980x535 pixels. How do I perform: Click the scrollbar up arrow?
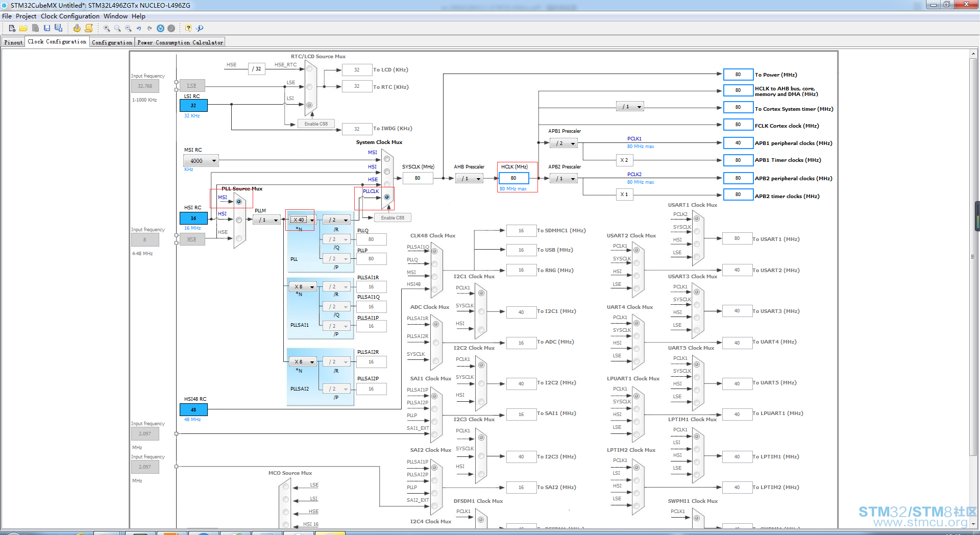[x=974, y=54]
